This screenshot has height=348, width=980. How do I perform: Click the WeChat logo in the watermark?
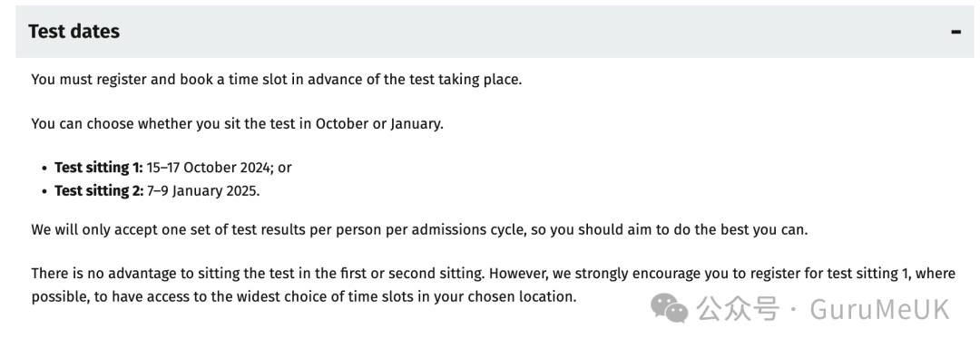670,309
